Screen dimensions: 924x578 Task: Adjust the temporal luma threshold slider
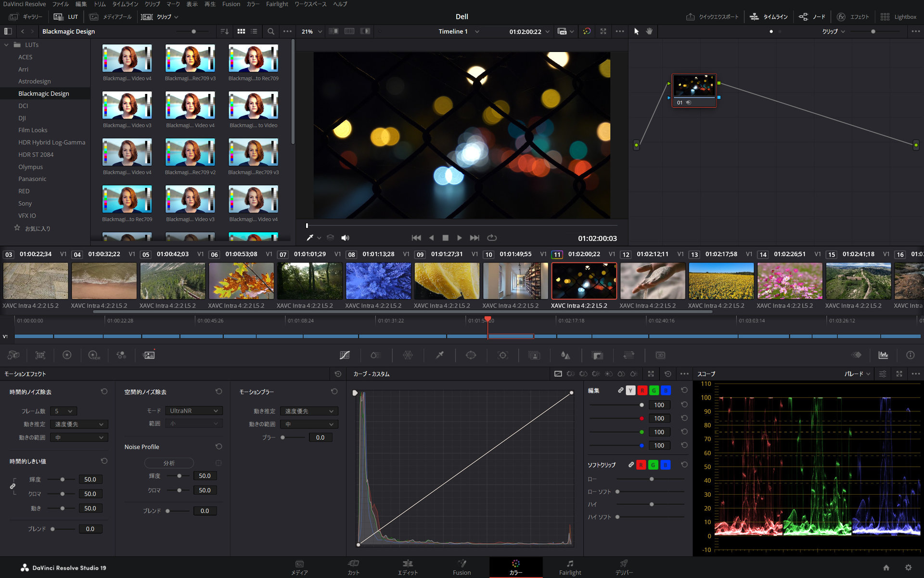click(62, 479)
